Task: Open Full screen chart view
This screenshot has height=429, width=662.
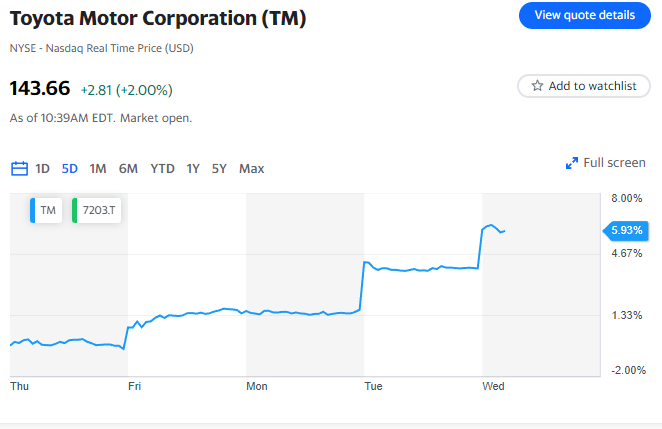Action: pos(614,163)
